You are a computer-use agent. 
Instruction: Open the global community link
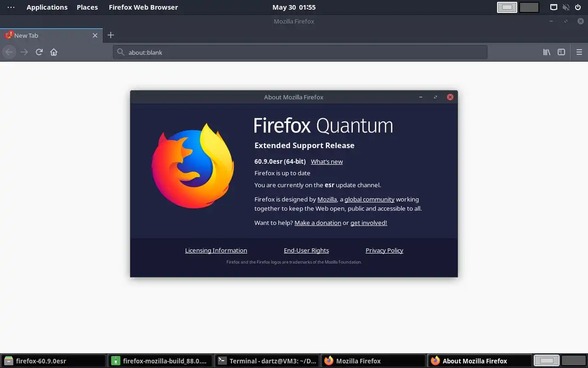369,199
